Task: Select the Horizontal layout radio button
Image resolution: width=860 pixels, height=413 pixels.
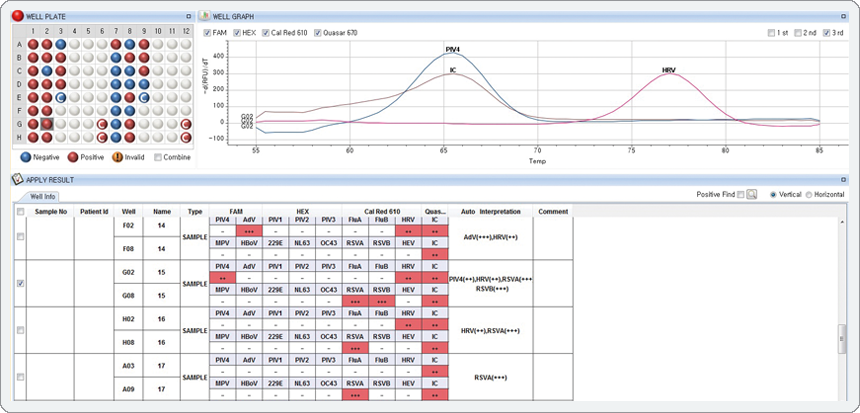Action: (810, 194)
